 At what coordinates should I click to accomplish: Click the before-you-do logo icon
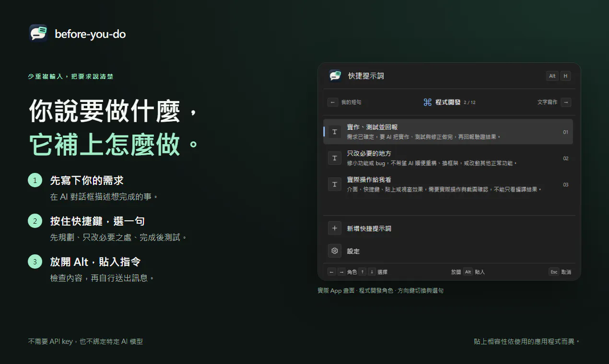click(x=38, y=34)
